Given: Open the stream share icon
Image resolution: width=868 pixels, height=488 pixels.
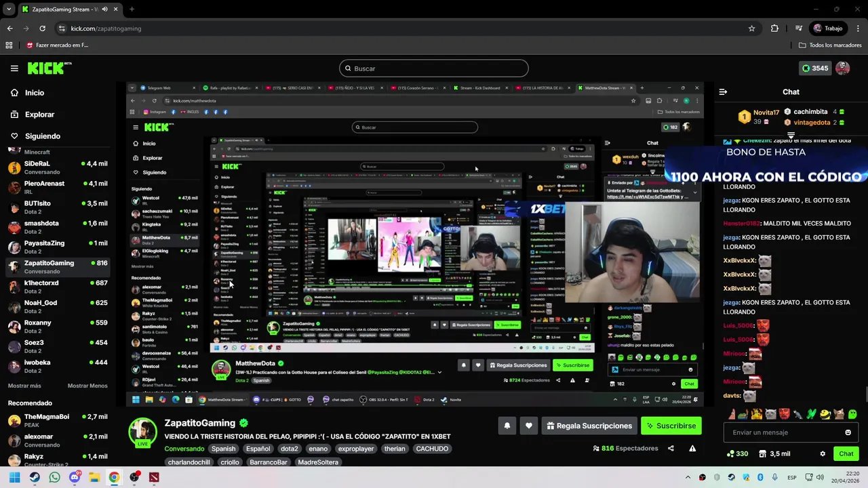Looking at the screenshot, I should [671, 448].
